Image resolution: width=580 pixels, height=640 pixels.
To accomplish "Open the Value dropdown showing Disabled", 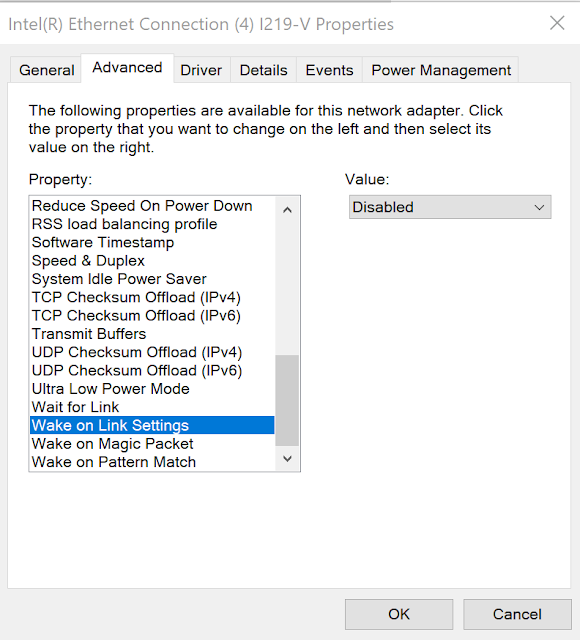I will click(450, 207).
